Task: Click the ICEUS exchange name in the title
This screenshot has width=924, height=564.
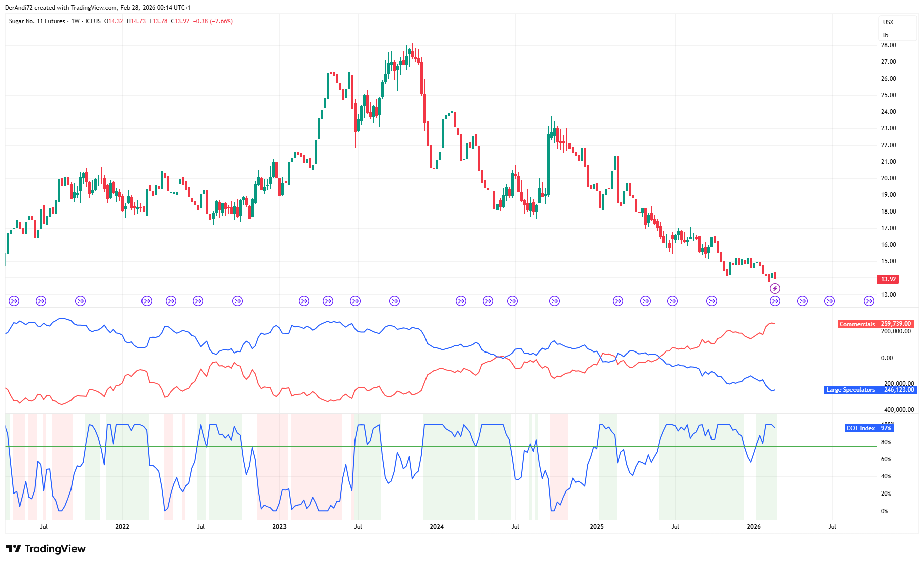Action: click(x=93, y=21)
